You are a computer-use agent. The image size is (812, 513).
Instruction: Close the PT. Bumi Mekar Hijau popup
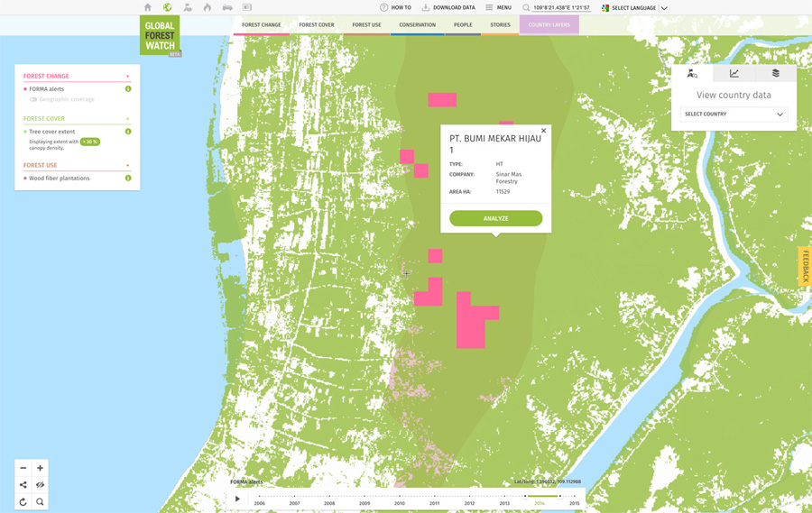(543, 131)
